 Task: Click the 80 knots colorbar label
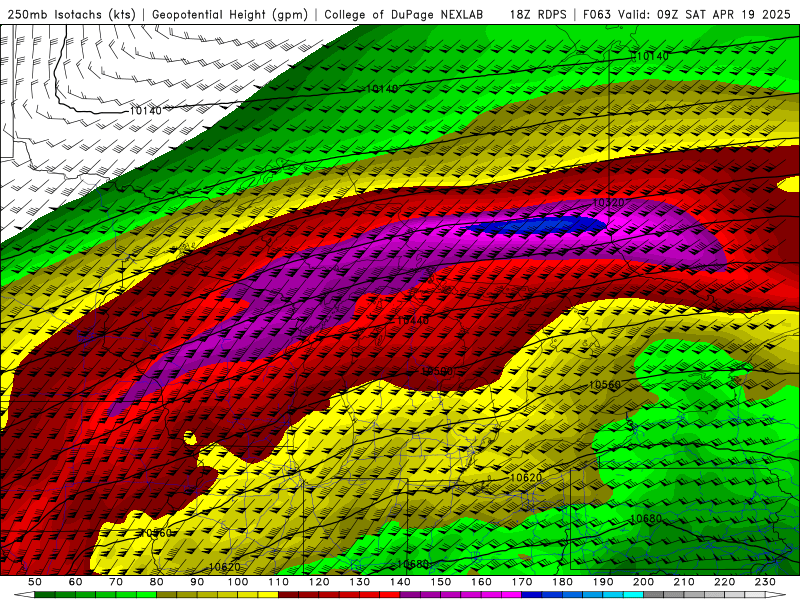156,582
